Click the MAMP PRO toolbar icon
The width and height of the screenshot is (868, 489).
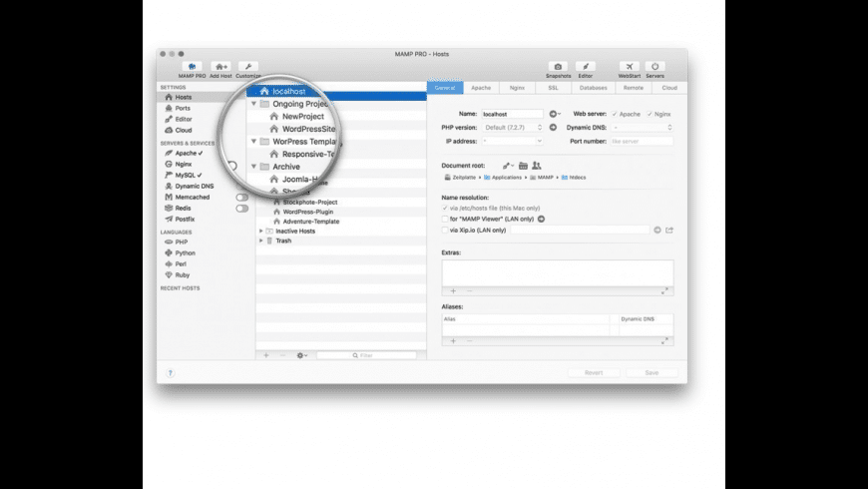pos(192,67)
